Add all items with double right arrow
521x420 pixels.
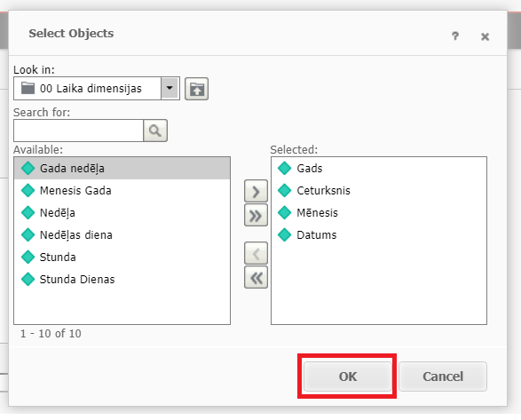pyautogui.click(x=256, y=216)
